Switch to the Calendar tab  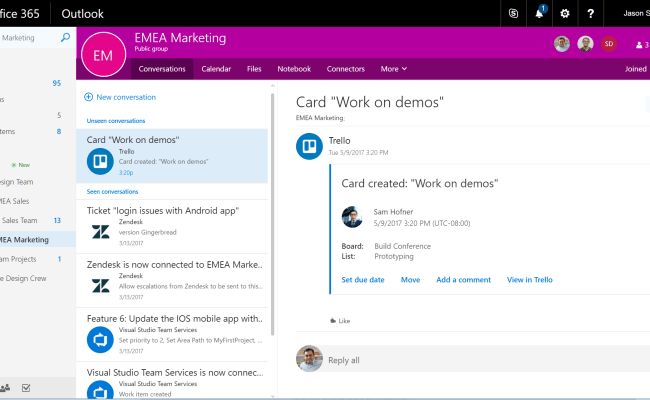click(216, 69)
